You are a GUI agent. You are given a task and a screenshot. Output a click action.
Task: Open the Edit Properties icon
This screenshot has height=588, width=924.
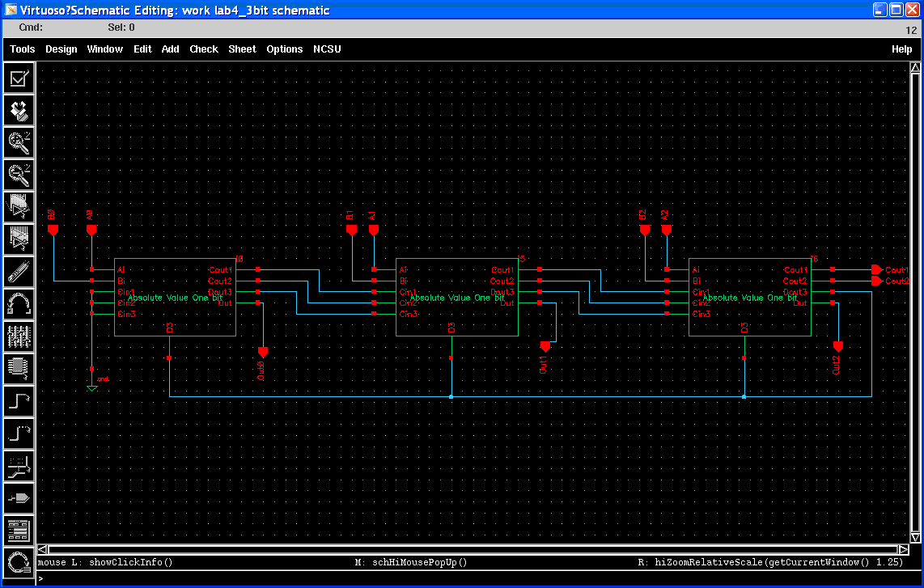click(x=19, y=336)
